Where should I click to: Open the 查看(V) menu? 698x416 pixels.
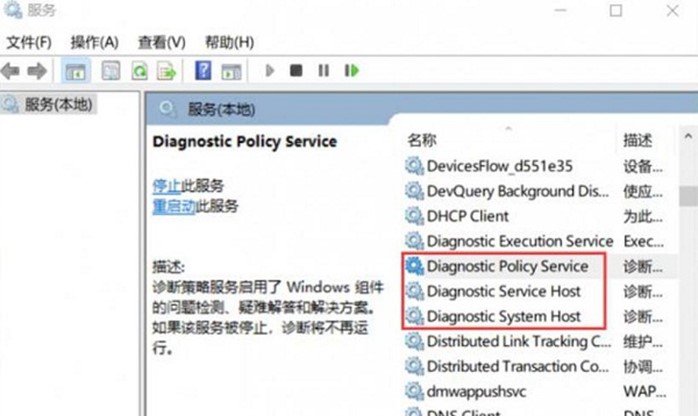tap(161, 42)
